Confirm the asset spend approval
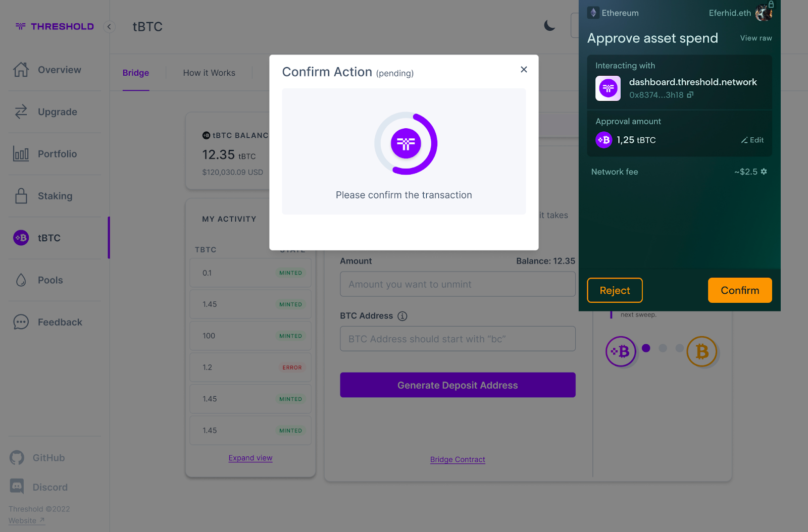 [x=740, y=290]
